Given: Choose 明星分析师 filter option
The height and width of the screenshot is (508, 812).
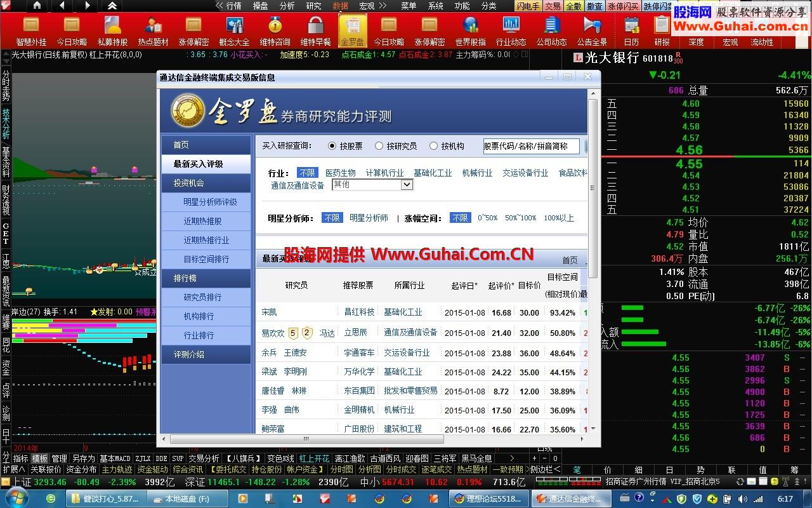Looking at the screenshot, I should 369,218.
